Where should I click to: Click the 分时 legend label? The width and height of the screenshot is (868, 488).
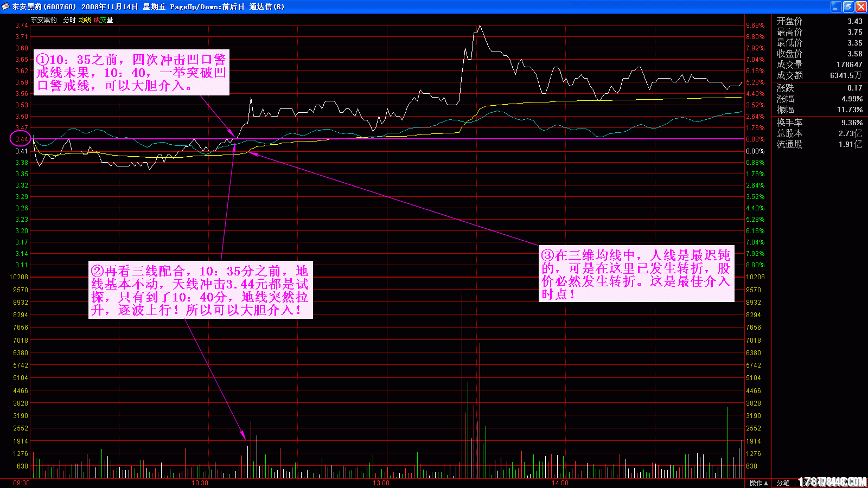click(x=69, y=20)
